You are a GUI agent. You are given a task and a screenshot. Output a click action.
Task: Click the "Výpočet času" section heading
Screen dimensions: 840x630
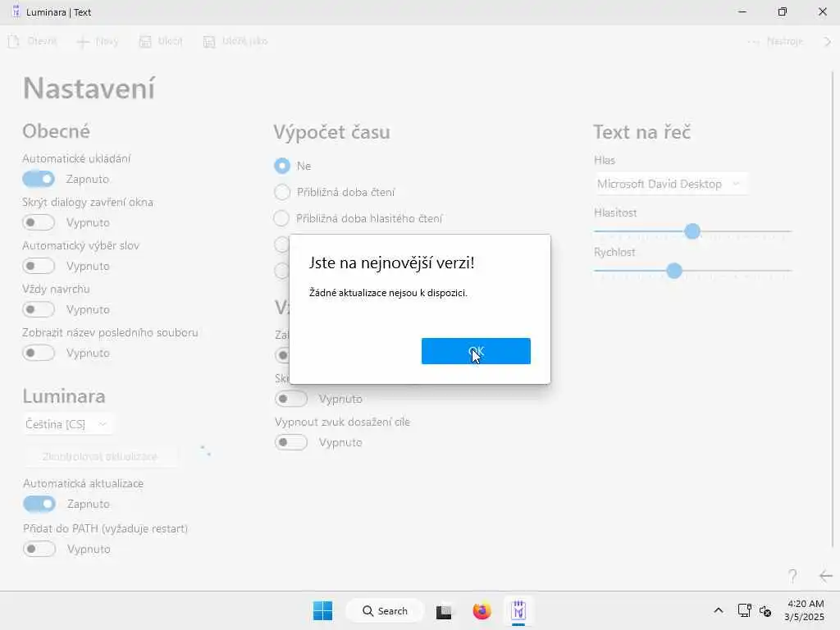pos(331,132)
